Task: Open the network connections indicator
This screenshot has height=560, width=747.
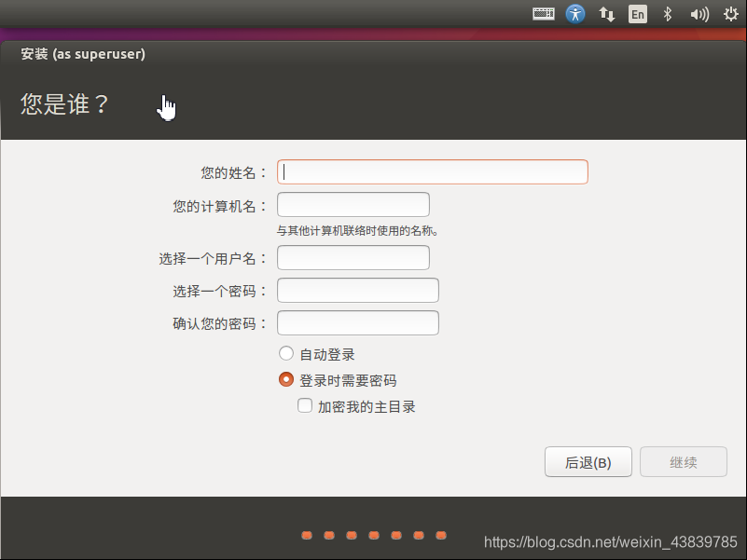Action: pos(606,14)
